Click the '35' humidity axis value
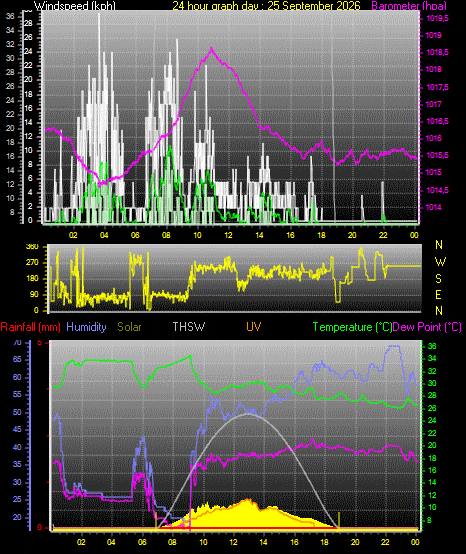The height and width of the screenshot is (554, 466). (17, 465)
